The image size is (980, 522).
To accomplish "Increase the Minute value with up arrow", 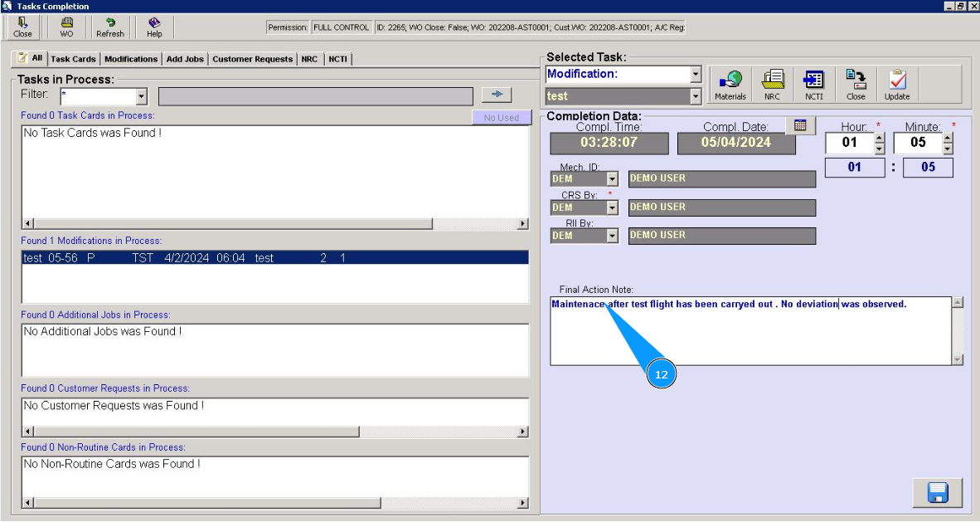I will pos(948,139).
